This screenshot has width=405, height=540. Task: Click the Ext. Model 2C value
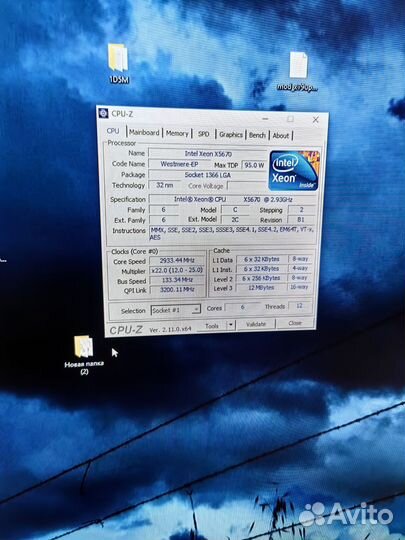point(235,219)
